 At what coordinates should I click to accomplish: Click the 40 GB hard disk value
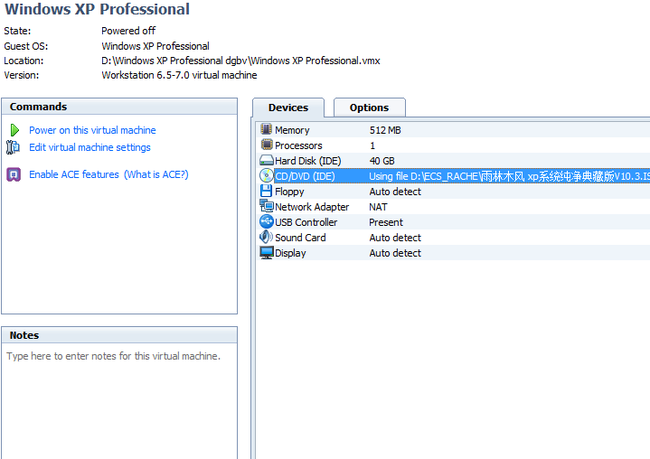pyautogui.click(x=382, y=161)
